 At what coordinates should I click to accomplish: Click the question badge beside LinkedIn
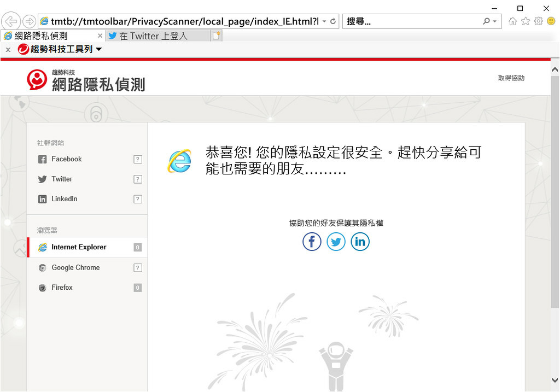point(138,199)
